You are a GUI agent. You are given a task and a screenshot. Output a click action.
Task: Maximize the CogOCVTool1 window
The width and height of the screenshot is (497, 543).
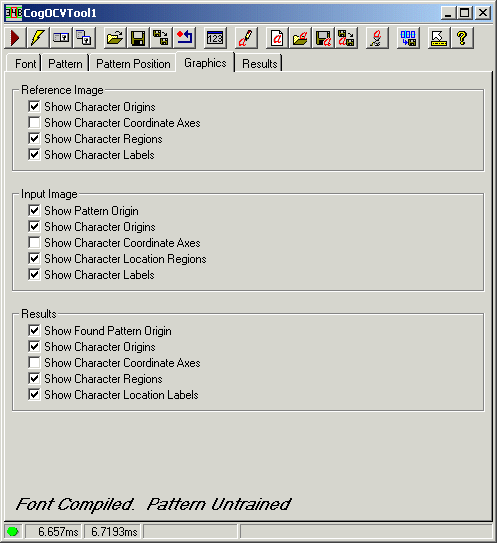[x=464, y=13]
